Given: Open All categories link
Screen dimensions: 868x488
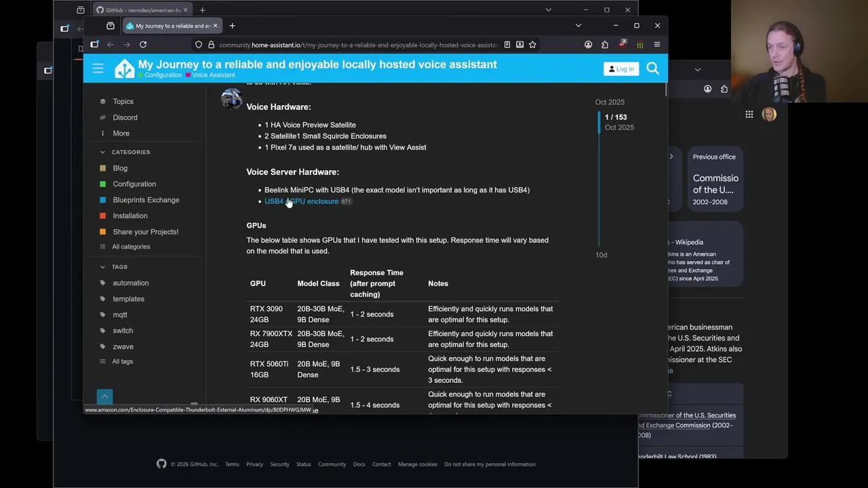Looking at the screenshot, I should tap(131, 247).
